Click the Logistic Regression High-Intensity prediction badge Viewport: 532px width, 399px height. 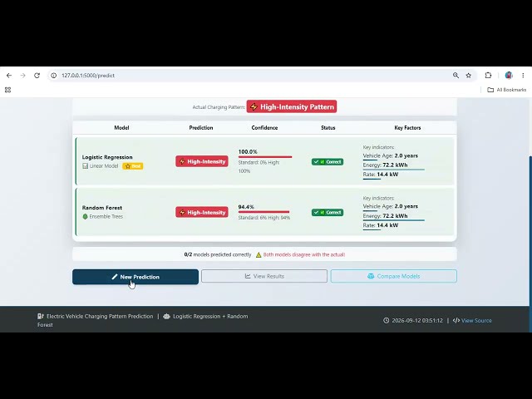pos(202,161)
